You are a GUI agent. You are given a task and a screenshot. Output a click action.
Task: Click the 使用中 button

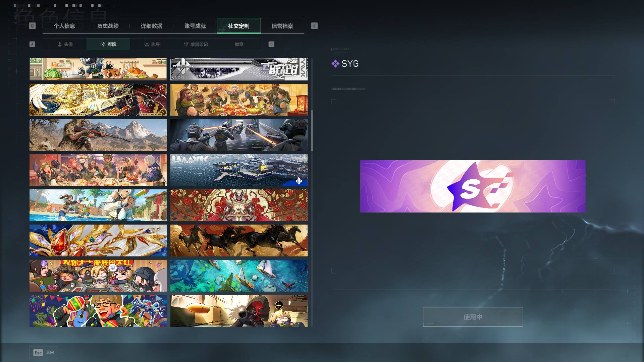coord(473,317)
